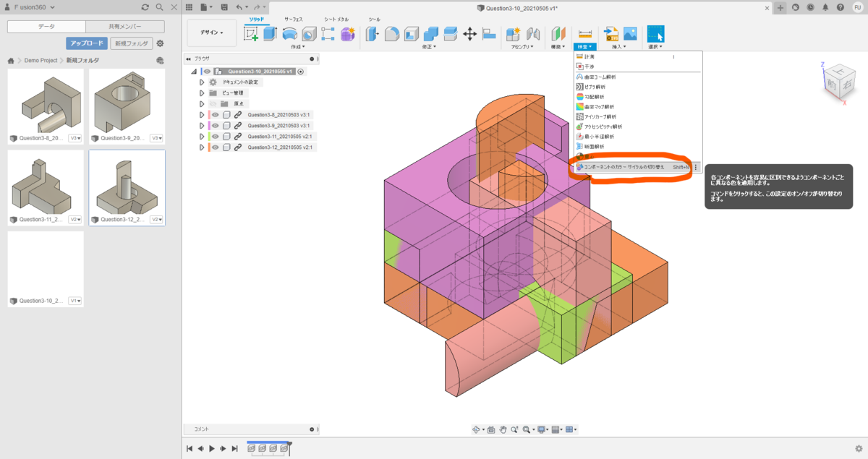Image resolution: width=868 pixels, height=459 pixels.
Task: Open version dropdown V2 of Question3-12
Action: click(156, 220)
